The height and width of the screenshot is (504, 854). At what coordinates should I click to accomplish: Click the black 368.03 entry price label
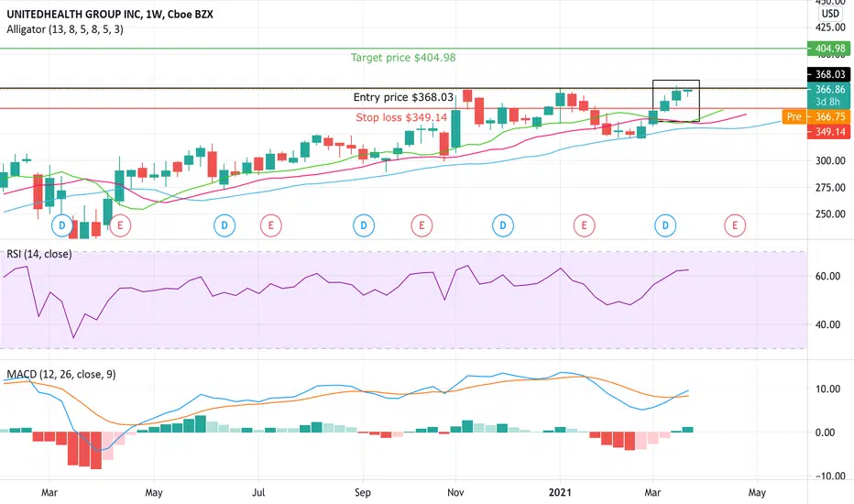(828, 74)
